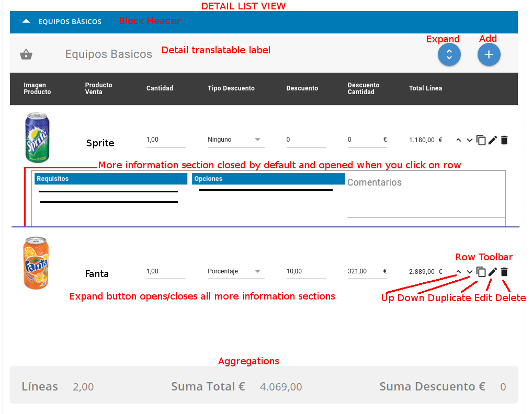Image resolution: width=532 pixels, height=414 pixels.
Task: Duplicate the Fanta row using copy icon
Action: tap(481, 272)
